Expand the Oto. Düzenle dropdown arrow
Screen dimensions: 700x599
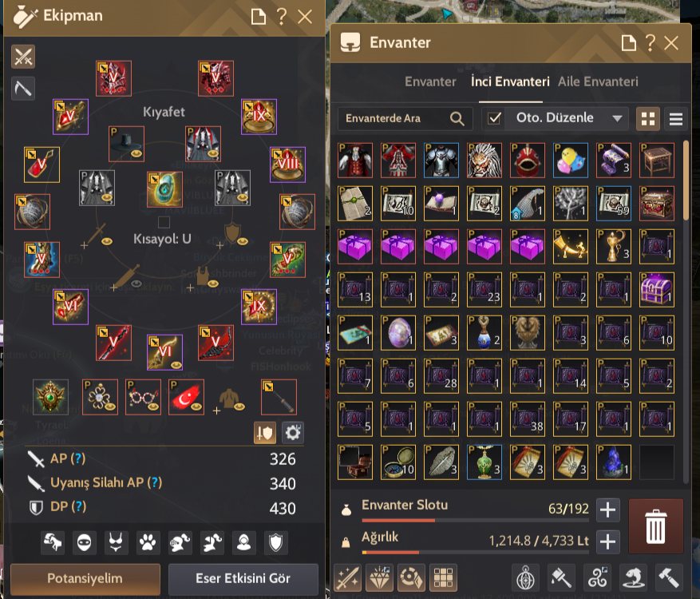point(618,118)
